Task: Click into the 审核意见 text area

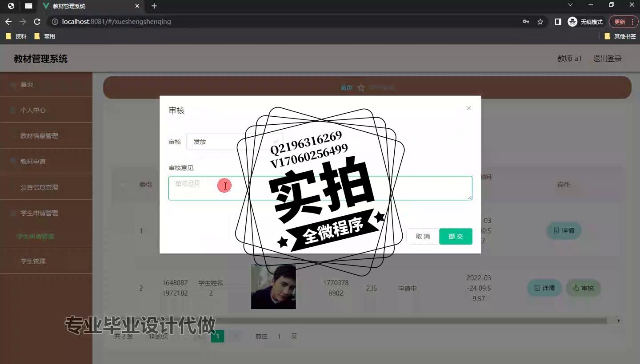Action: [320, 188]
